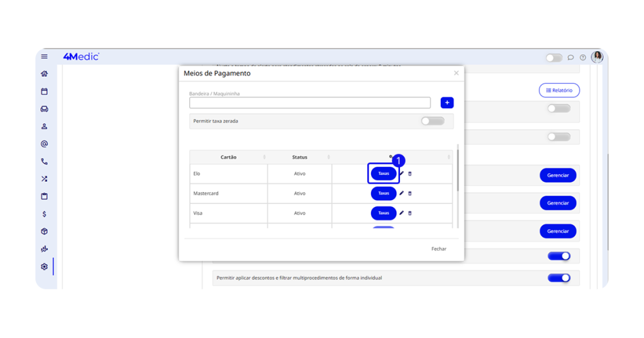
Task: Toggle the switch in the top header bar
Action: tap(553, 57)
